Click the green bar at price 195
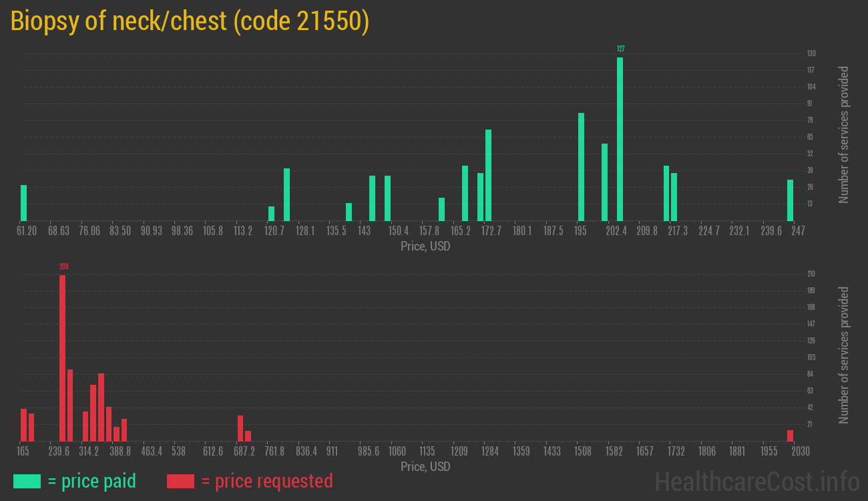This screenshot has height=501, width=868. (581, 167)
